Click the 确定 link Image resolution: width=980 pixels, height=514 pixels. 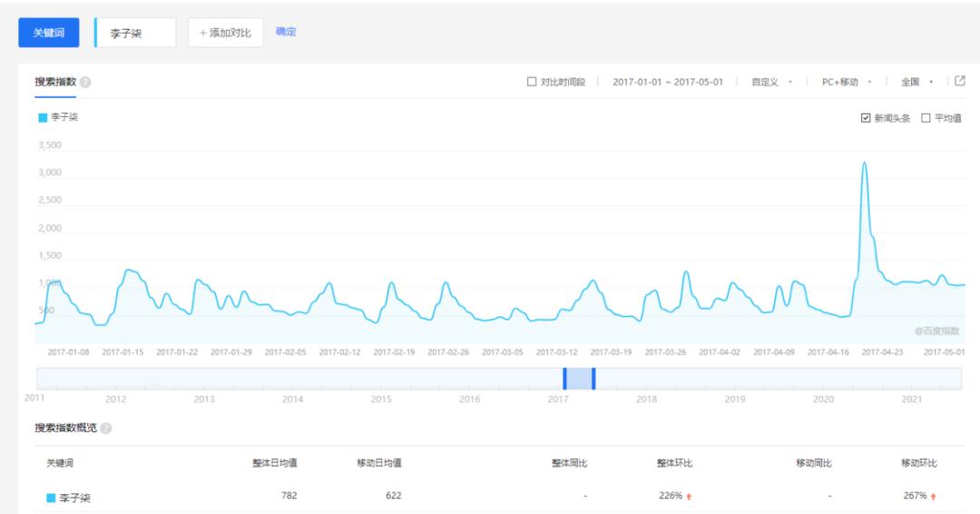point(286,31)
